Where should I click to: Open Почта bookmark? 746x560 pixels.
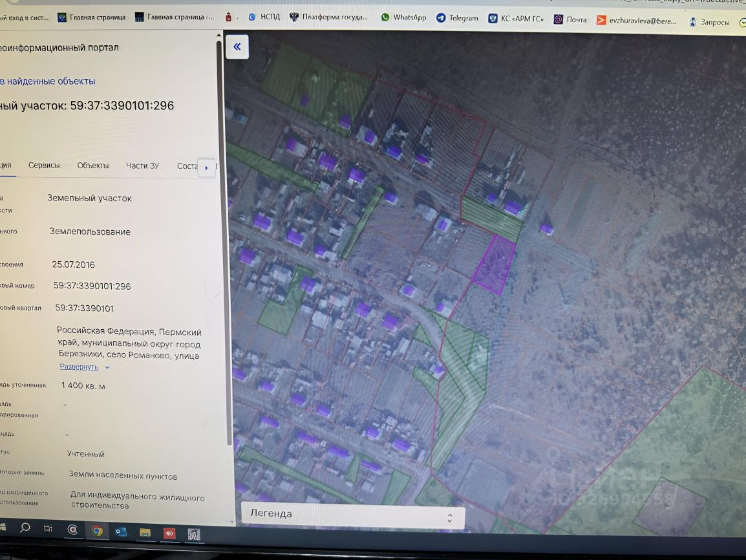[x=570, y=19]
